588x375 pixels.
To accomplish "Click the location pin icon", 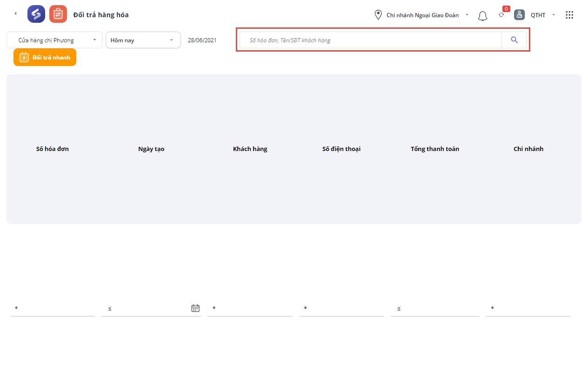I will (378, 15).
